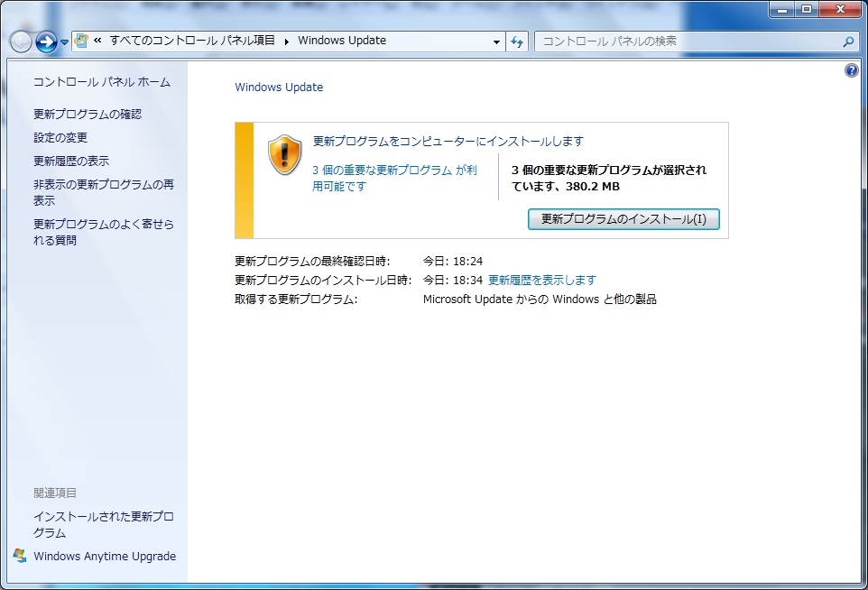Open 設定の変更 in the sidebar
This screenshot has height=590, width=868.
[60, 138]
